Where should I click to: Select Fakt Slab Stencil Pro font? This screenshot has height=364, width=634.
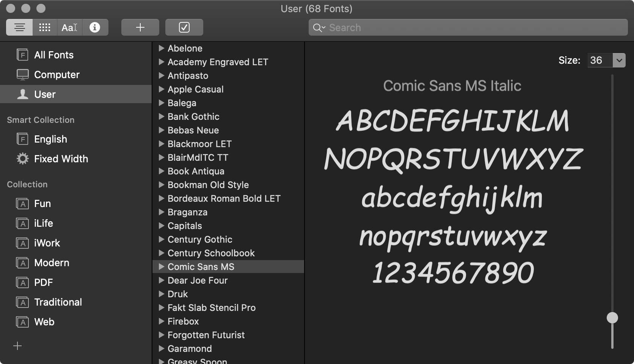(228, 308)
